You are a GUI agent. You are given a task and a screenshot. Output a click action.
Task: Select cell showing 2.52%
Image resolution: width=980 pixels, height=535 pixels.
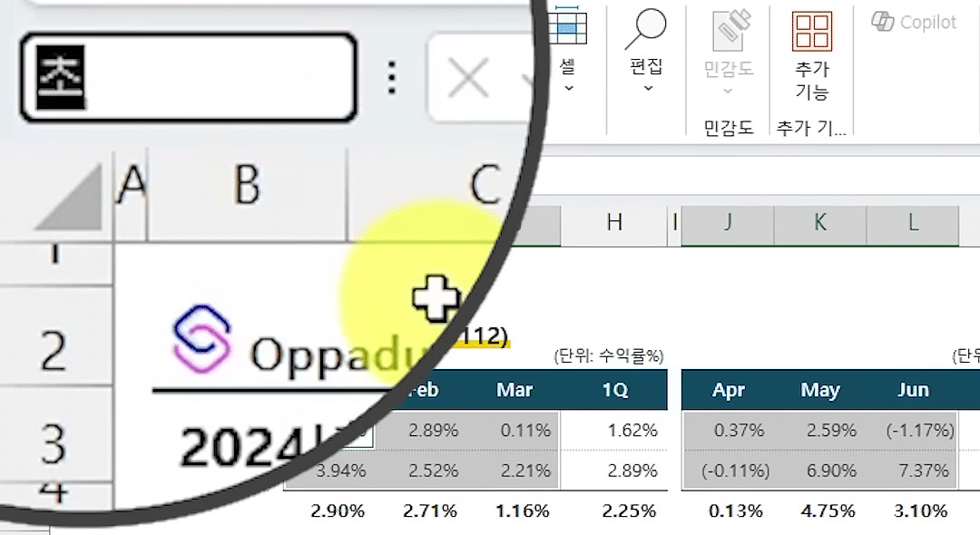423,470
